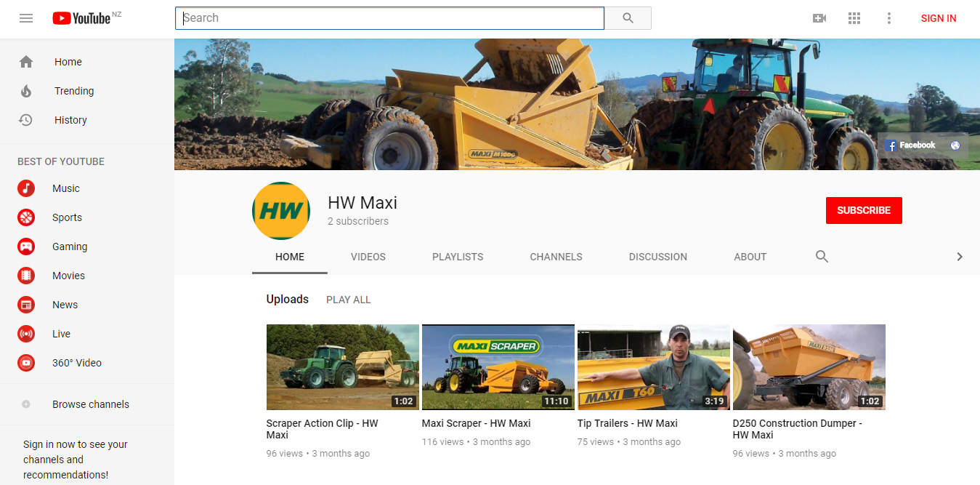Click title 'D250 Construction Dumper - HW Maxi'
Viewport: 980px width, 485px height.
tap(798, 429)
